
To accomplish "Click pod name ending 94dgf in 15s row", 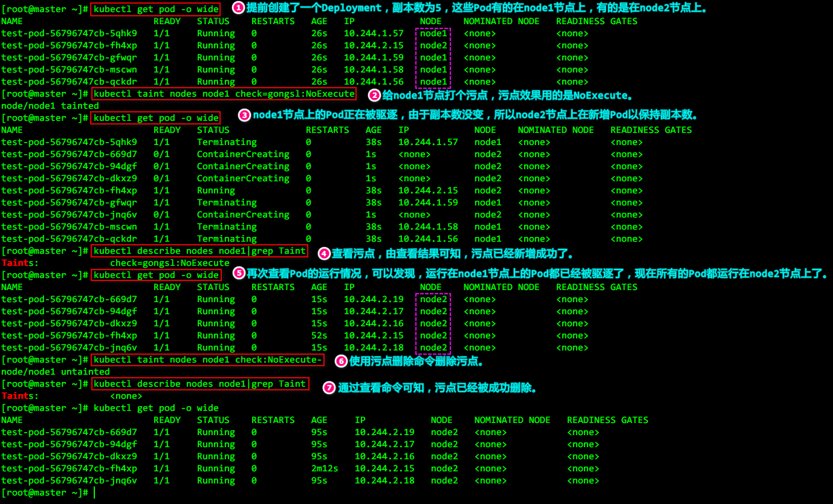I will pyautogui.click(x=69, y=311).
